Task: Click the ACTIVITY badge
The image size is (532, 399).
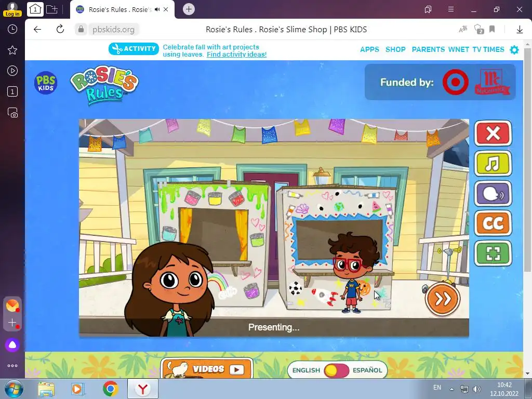Action: click(134, 49)
